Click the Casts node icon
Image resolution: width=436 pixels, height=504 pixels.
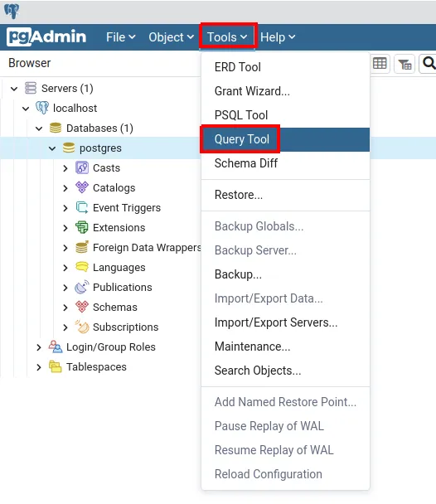pos(82,167)
